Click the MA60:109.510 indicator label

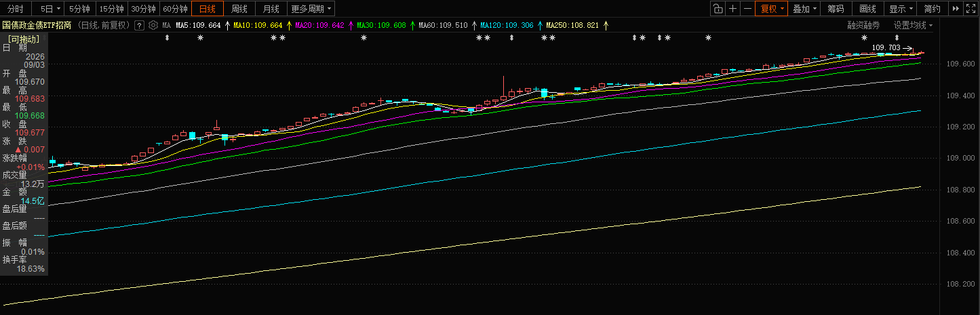(443, 26)
